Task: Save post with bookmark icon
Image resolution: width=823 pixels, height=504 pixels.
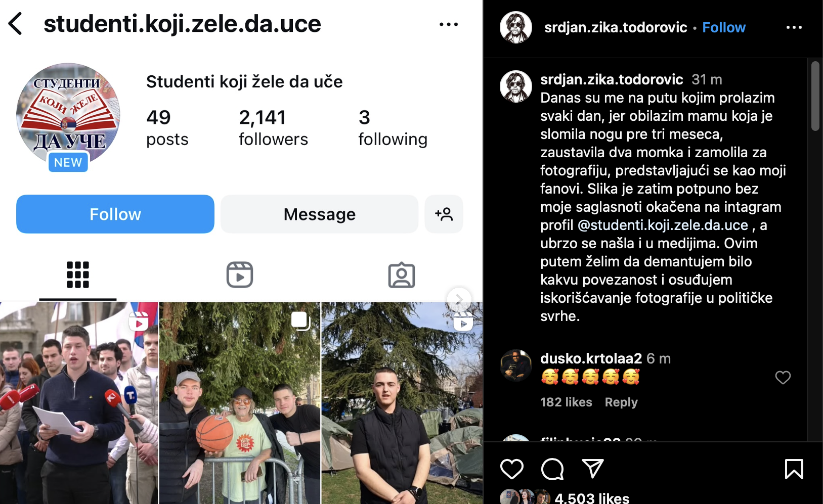Action: [794, 469]
